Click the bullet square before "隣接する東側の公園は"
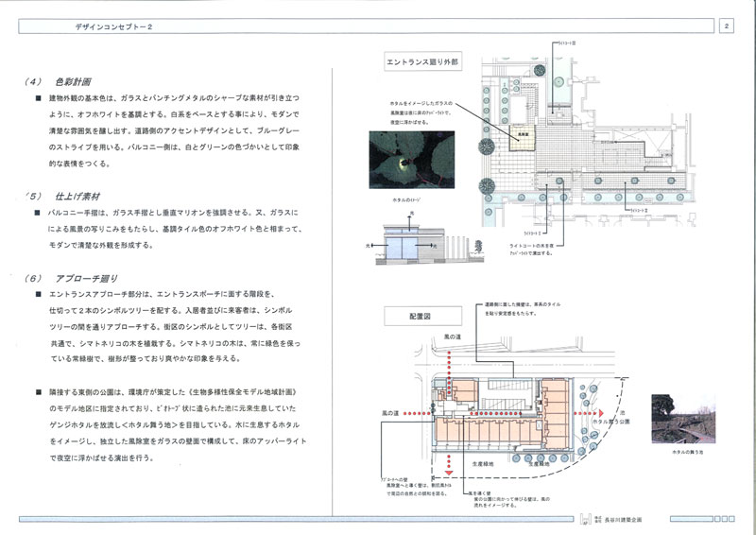Image resolution: width=756 pixels, height=535 pixels. [38, 392]
